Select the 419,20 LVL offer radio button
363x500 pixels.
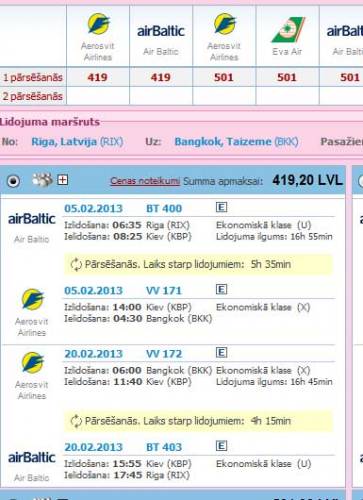point(13,181)
